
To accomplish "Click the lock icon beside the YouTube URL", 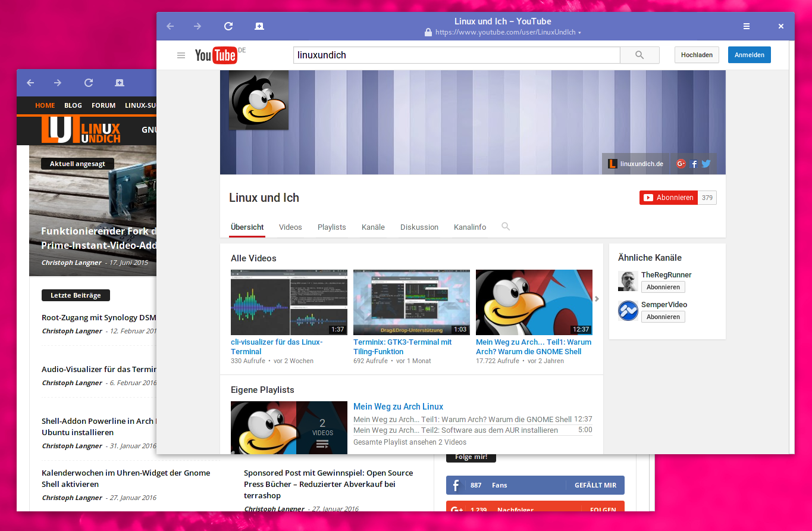I will pos(428,32).
